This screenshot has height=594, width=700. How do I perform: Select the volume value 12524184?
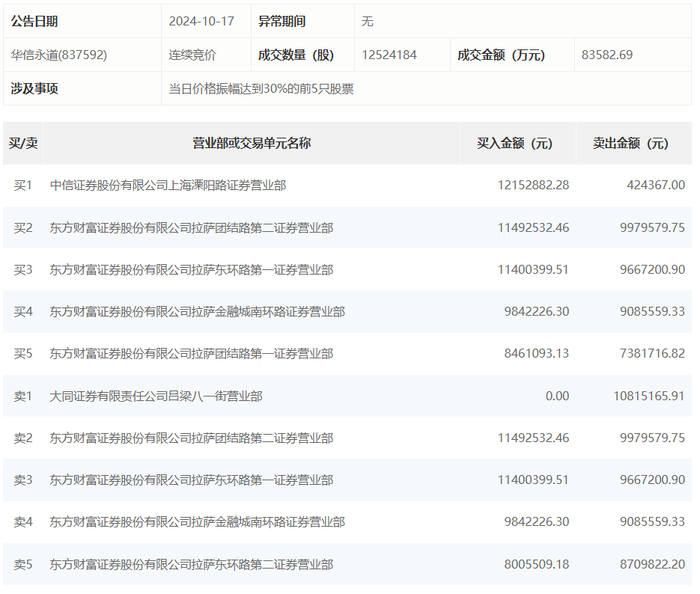click(389, 55)
